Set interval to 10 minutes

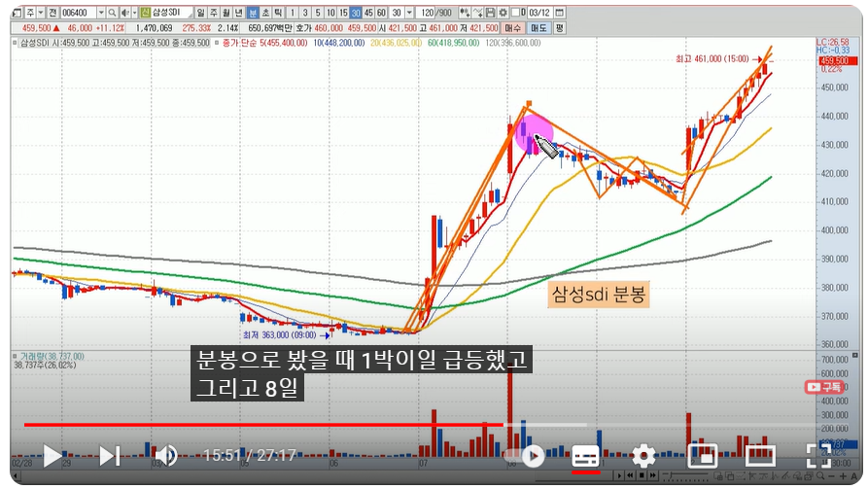pos(330,13)
